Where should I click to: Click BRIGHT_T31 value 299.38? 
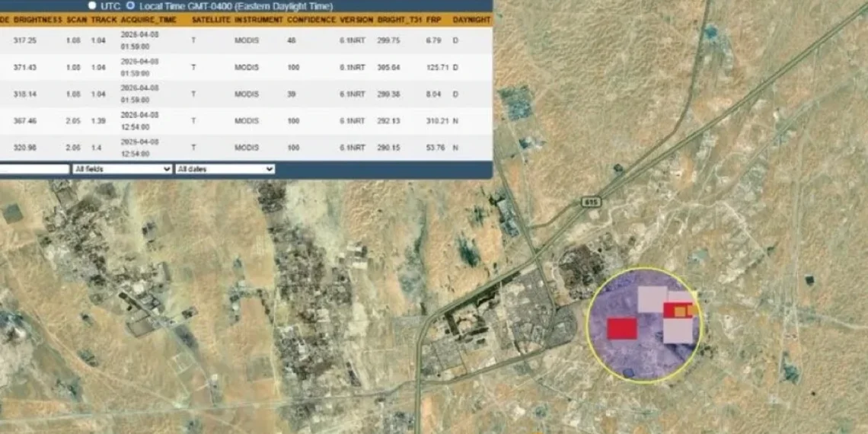click(388, 94)
